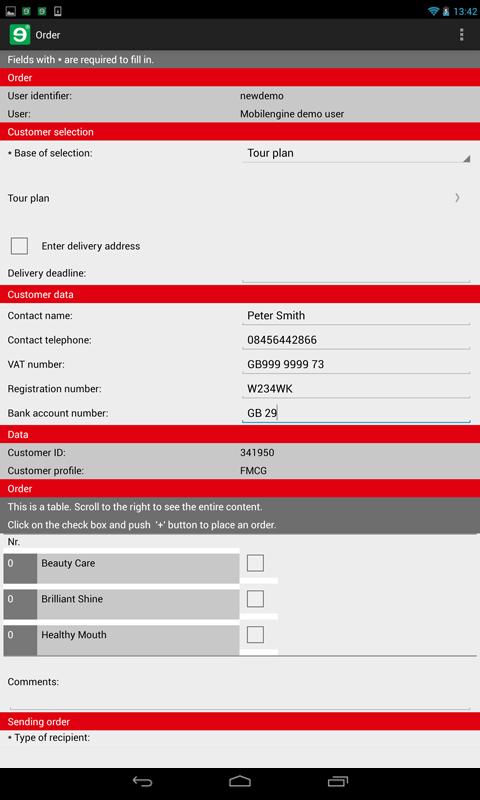The width and height of the screenshot is (480, 800).
Task: Tick the Healthy Mouth checkbox
Action: click(x=255, y=635)
